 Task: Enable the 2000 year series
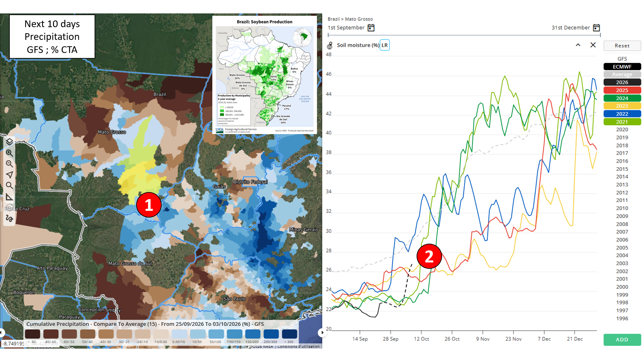[622, 287]
